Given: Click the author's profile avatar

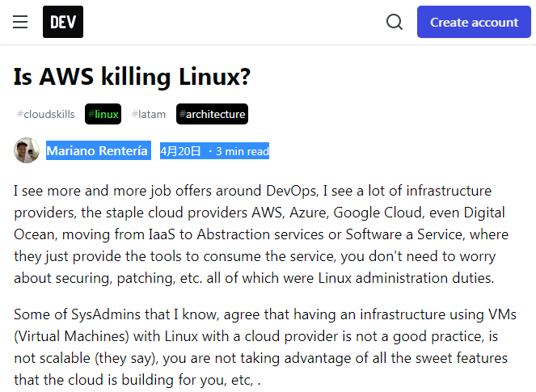Looking at the screenshot, I should 27,150.
